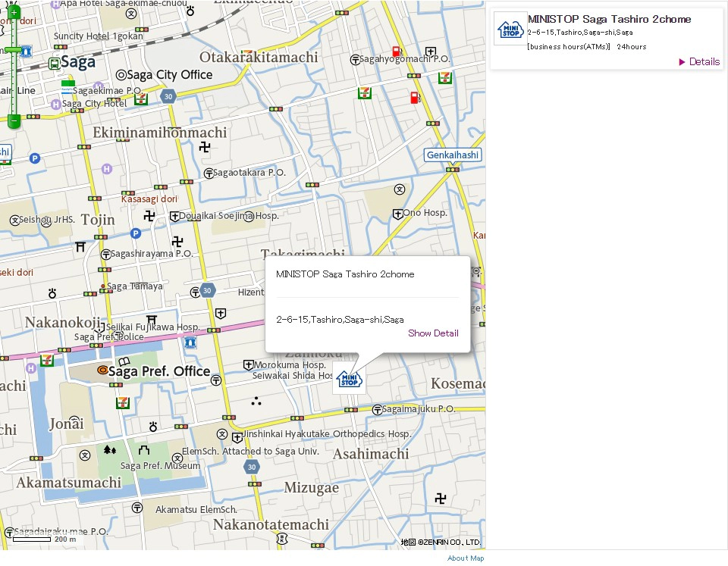Click the MINISTOP marker icon on the map

point(349,379)
